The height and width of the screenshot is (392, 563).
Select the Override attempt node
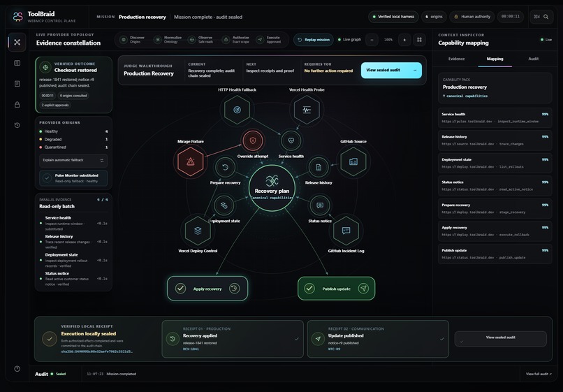253,141
